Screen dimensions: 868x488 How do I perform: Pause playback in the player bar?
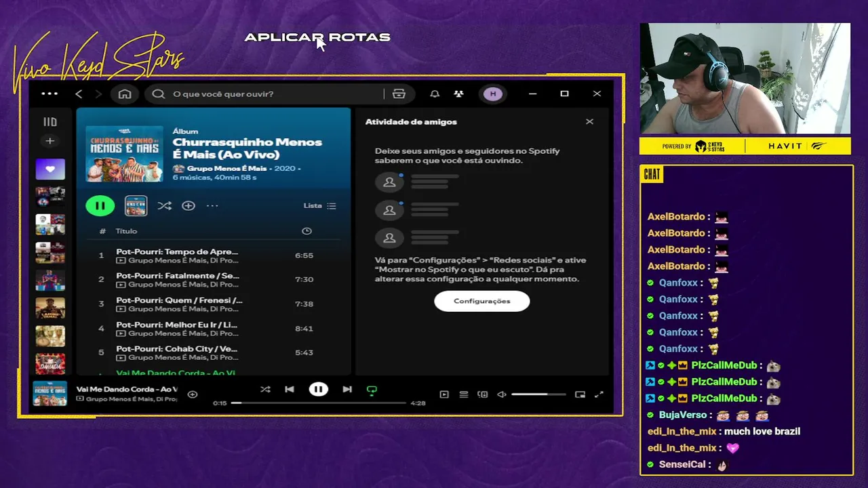[x=318, y=389]
